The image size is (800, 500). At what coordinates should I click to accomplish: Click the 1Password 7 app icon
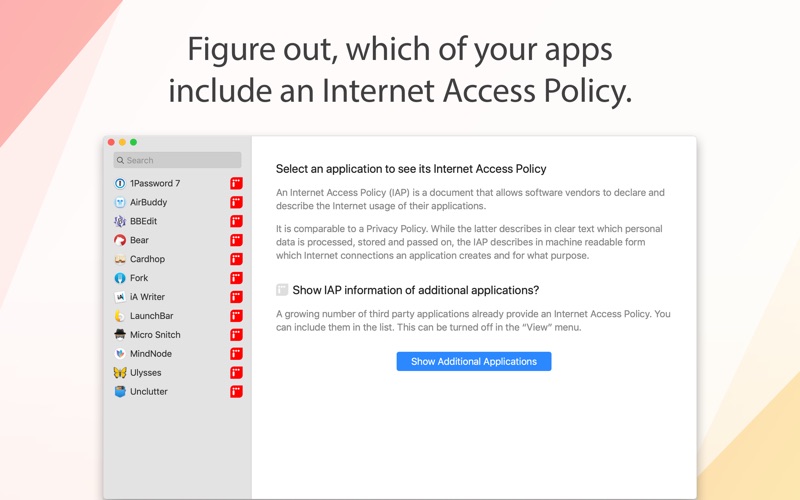tap(120, 183)
